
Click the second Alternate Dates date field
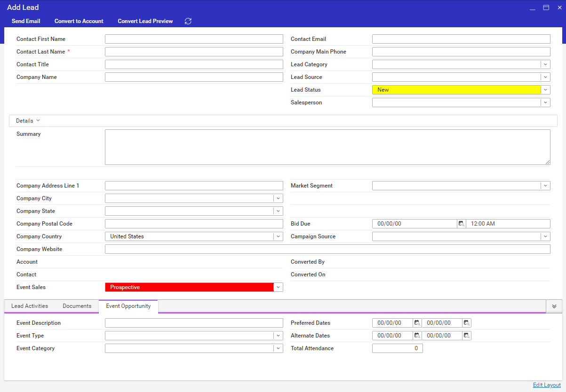click(442, 336)
